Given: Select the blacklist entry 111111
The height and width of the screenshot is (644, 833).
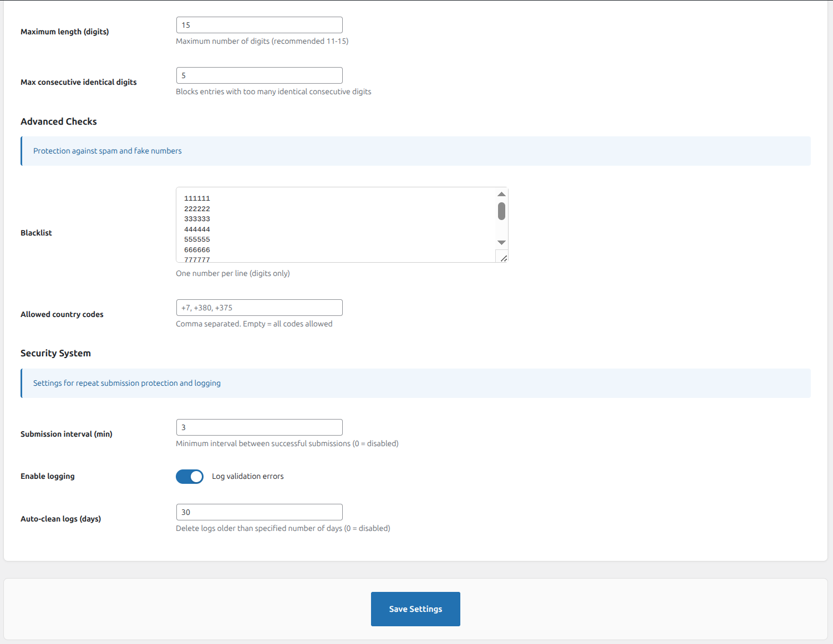Looking at the screenshot, I should point(197,198).
